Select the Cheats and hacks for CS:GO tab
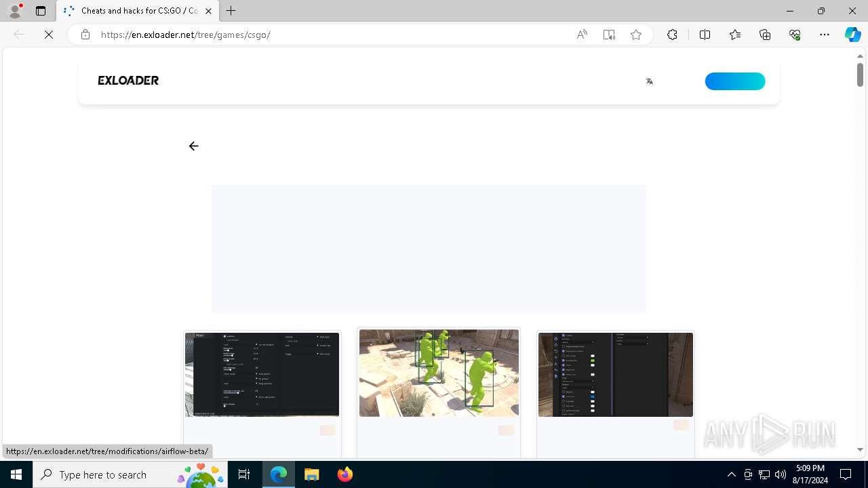This screenshot has height=488, width=868. [138, 11]
